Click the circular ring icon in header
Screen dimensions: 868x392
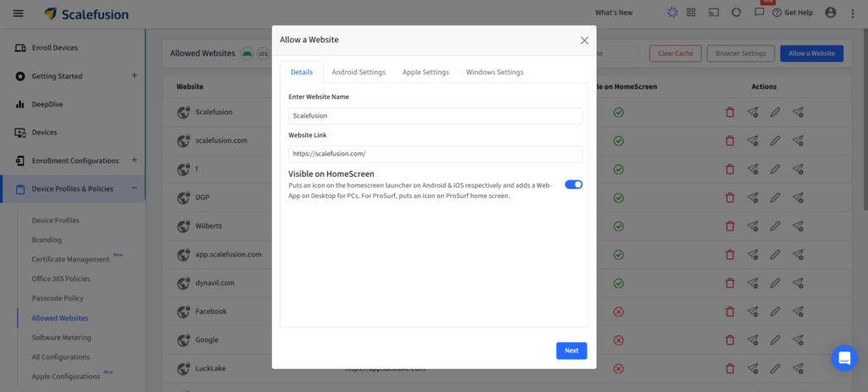737,12
